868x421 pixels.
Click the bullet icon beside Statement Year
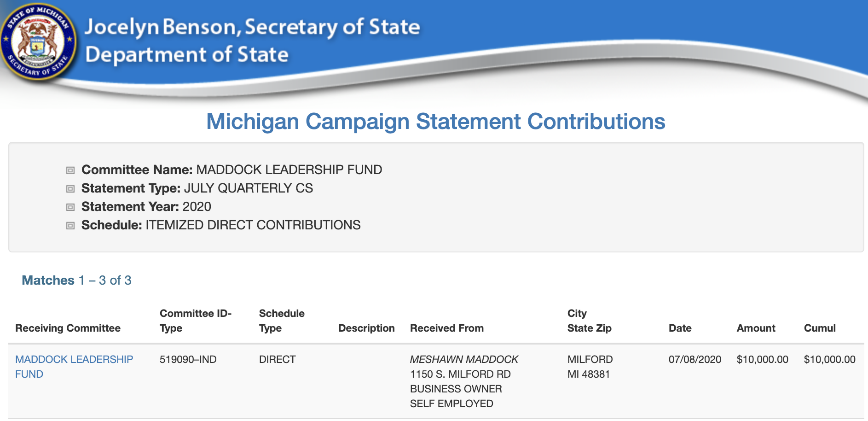[x=70, y=207]
